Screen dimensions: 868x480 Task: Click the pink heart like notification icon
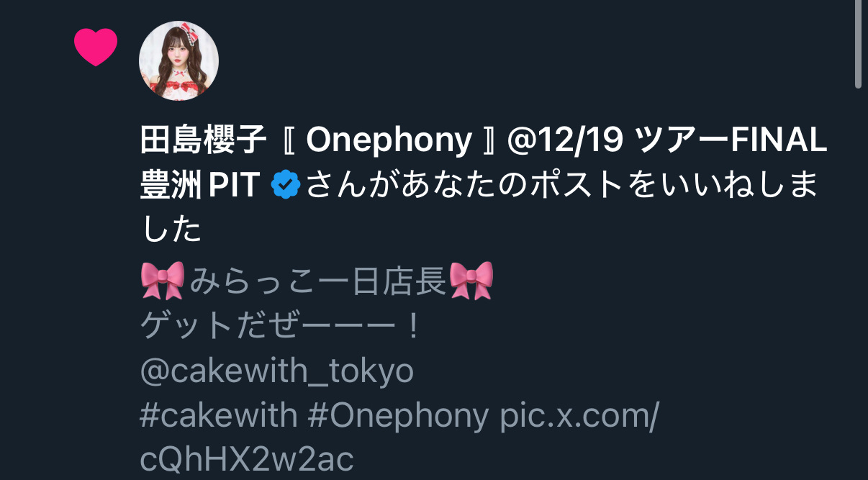click(x=96, y=47)
